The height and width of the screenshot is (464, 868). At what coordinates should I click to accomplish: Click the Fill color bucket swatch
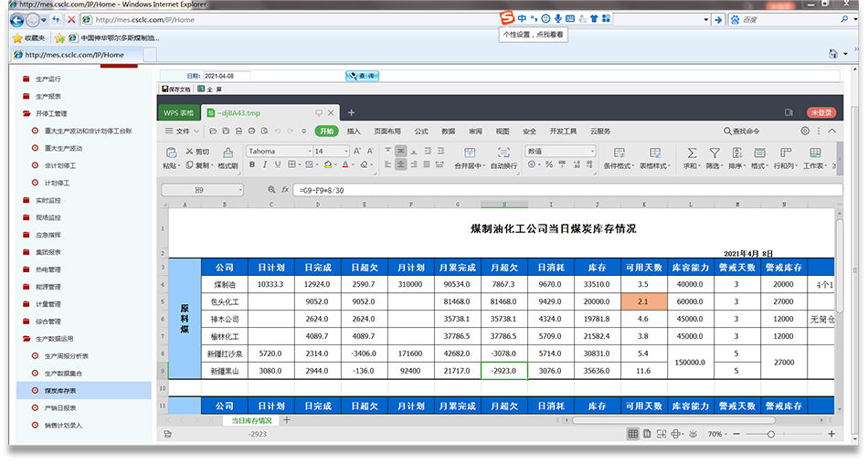click(x=328, y=164)
